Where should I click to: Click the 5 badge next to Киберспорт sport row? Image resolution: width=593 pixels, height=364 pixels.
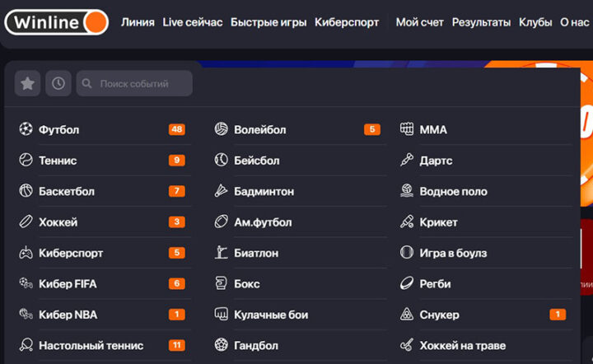(176, 253)
